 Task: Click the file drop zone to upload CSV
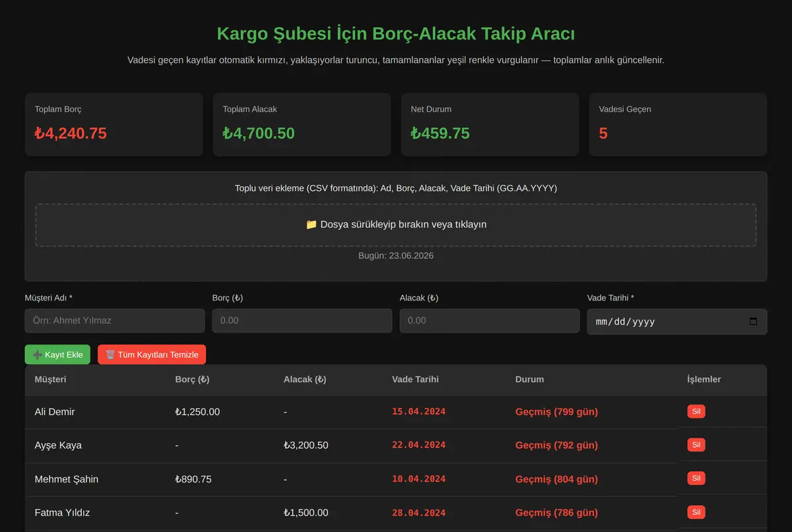click(396, 225)
